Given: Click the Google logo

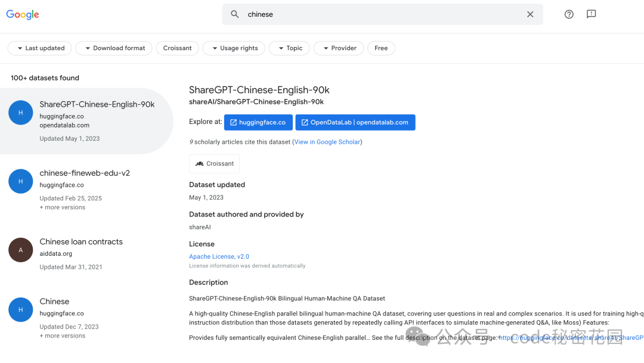Looking at the screenshot, I should 23,14.
